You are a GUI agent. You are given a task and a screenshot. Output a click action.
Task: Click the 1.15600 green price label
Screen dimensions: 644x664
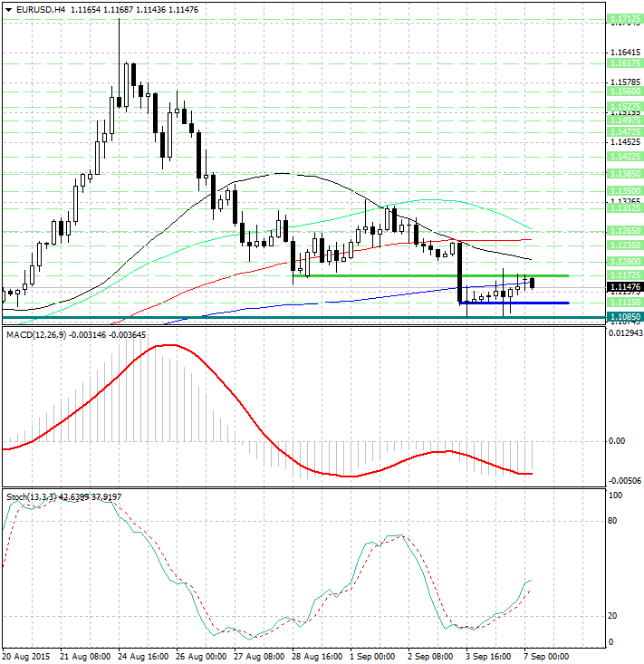(625, 91)
